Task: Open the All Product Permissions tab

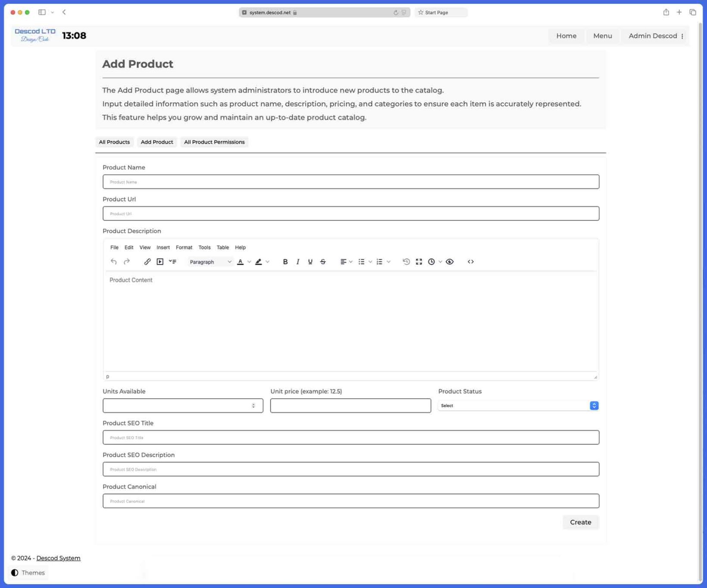Action: 214,142
